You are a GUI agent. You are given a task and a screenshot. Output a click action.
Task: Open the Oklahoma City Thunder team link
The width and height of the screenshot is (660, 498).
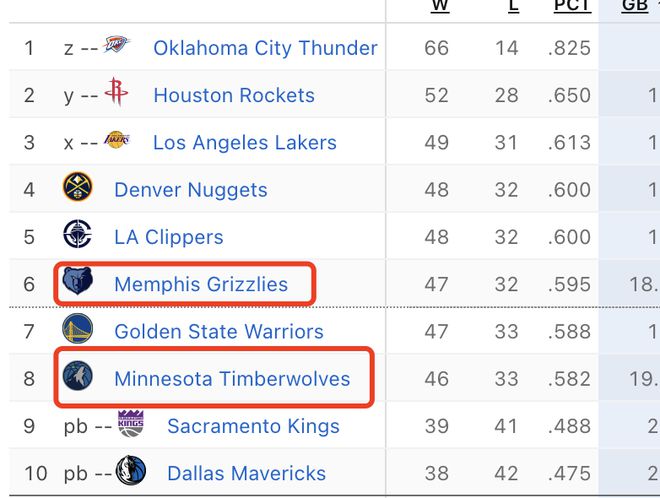(x=265, y=48)
